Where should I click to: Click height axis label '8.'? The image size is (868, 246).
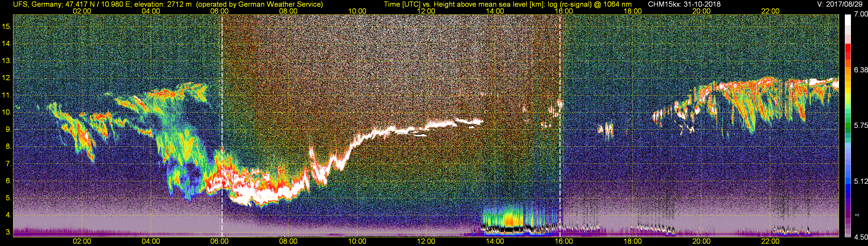tap(9, 147)
